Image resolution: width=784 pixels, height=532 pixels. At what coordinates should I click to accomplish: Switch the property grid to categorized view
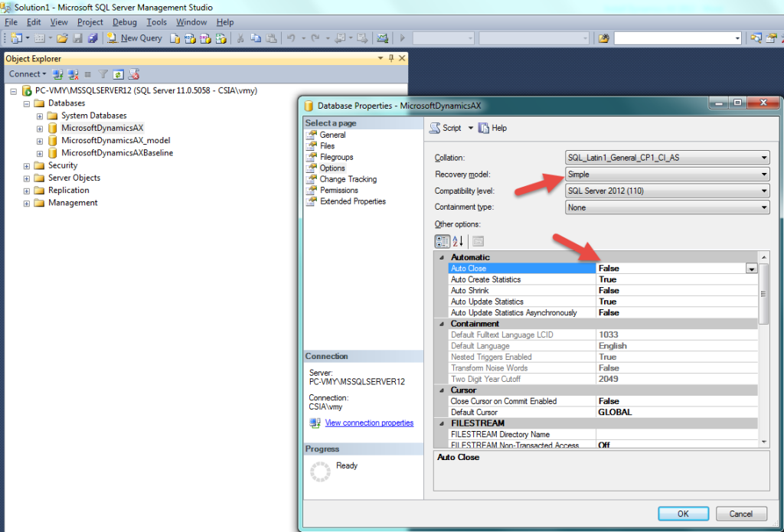point(443,241)
